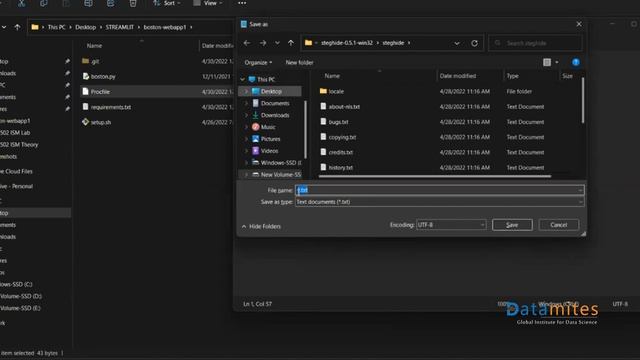This screenshot has height=360, width=640.
Task: Expand address bar history dropdown in Save as
Action: (x=457, y=43)
